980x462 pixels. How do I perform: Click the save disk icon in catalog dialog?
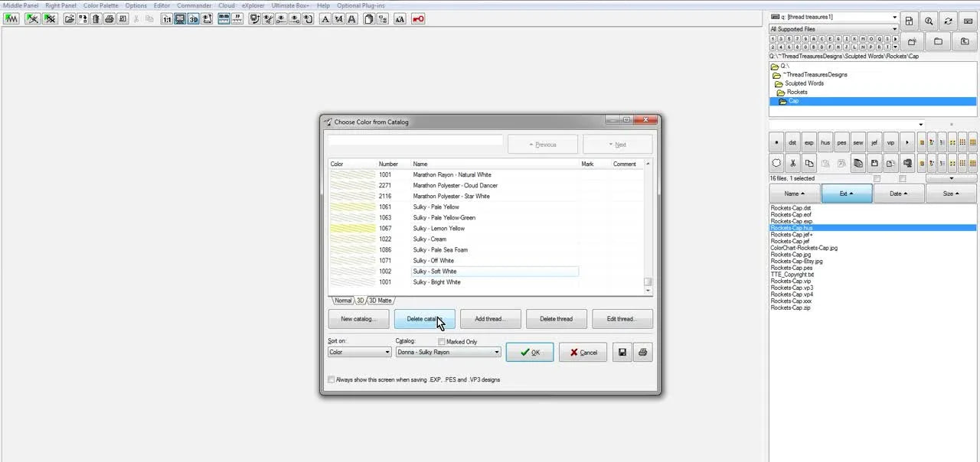point(622,352)
